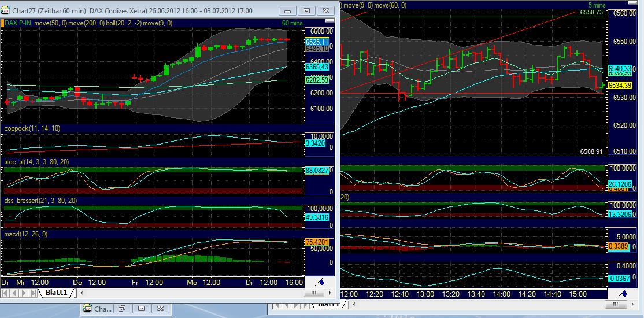Click the coppock(11, 14, 10) indicator label
The height and width of the screenshot is (318, 644).
(32, 128)
